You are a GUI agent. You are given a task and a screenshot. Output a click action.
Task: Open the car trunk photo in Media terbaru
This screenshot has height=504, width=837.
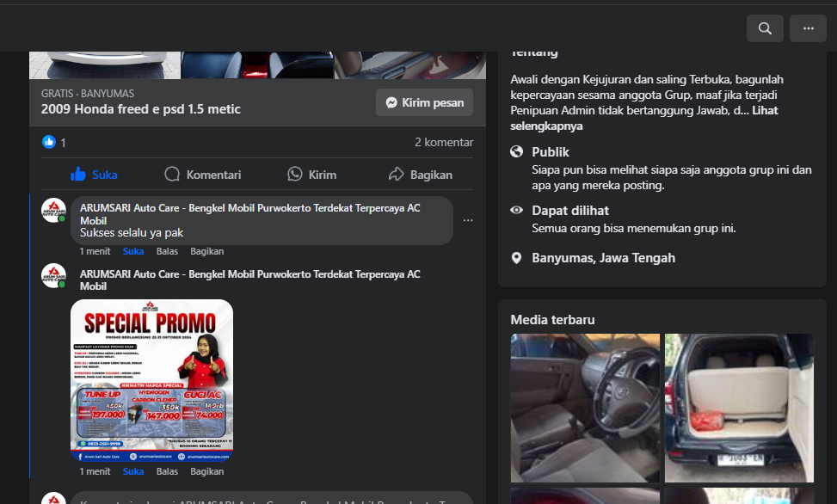[739, 408]
